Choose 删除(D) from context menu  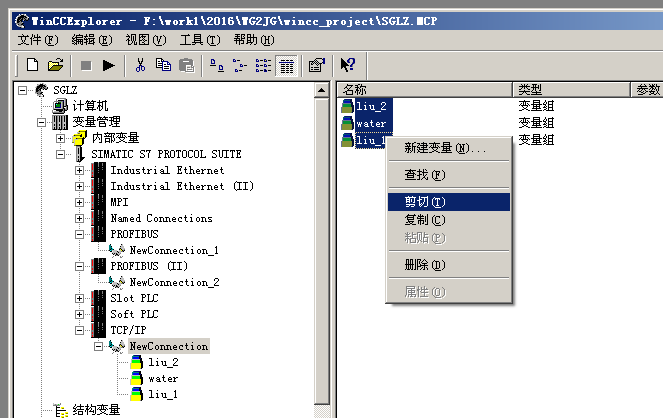click(449, 265)
